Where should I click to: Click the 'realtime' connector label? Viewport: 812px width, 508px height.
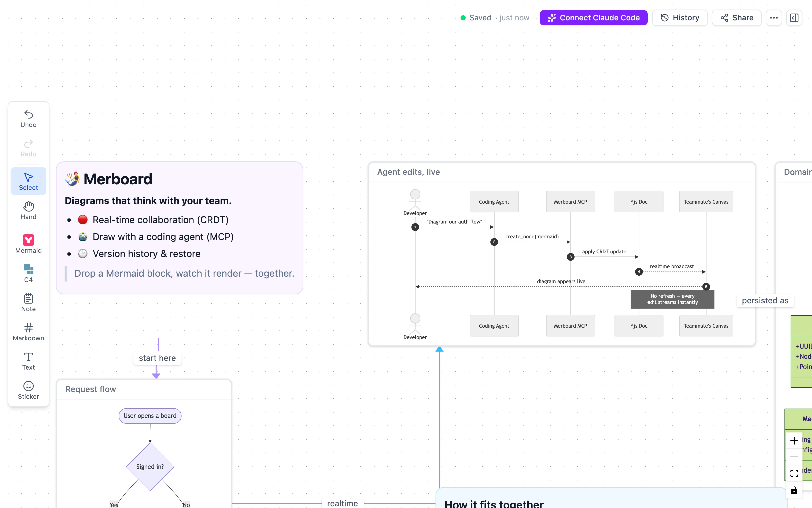[342, 503]
